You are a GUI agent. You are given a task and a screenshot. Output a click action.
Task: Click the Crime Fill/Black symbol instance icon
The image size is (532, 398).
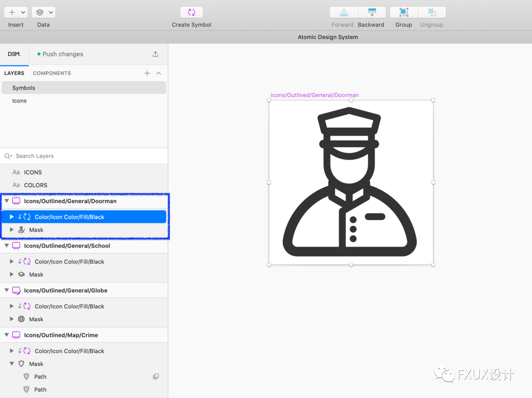click(x=27, y=351)
